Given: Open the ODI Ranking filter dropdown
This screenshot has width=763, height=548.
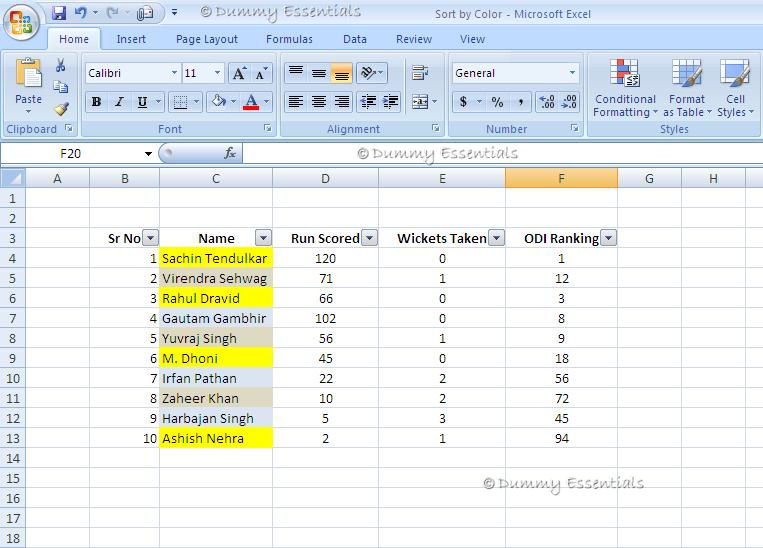Looking at the screenshot, I should click(608, 238).
